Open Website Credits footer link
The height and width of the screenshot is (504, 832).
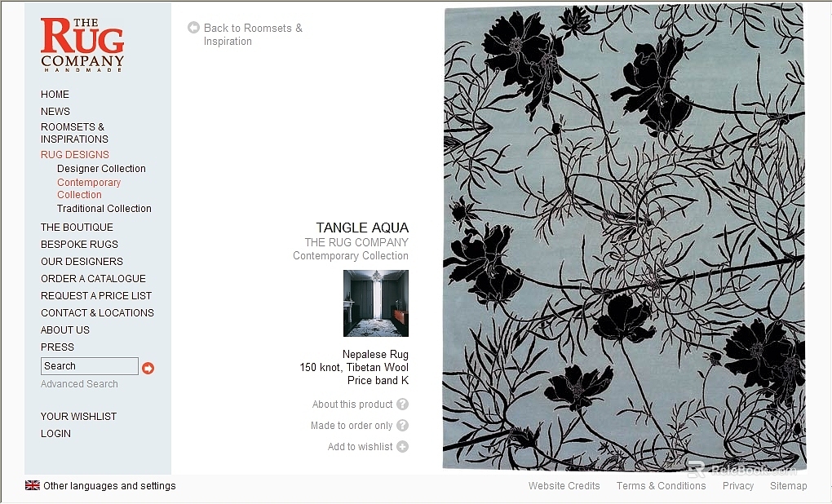[x=564, y=486]
